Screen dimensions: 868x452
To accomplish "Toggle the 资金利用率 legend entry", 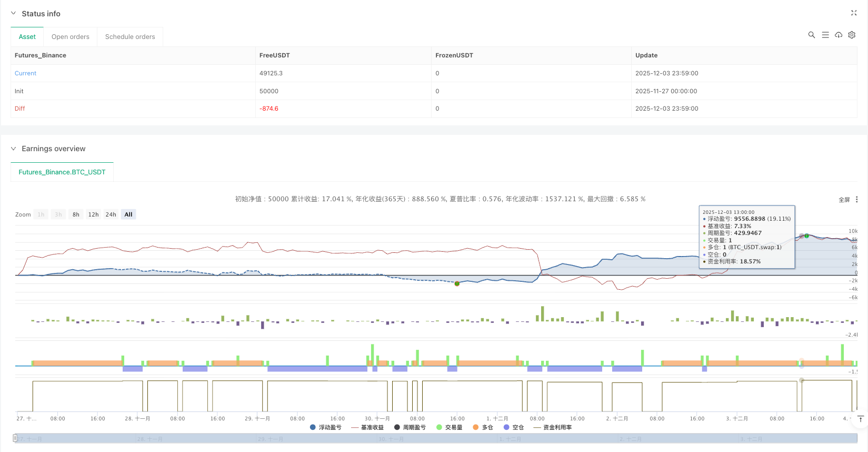I will 553,427.
